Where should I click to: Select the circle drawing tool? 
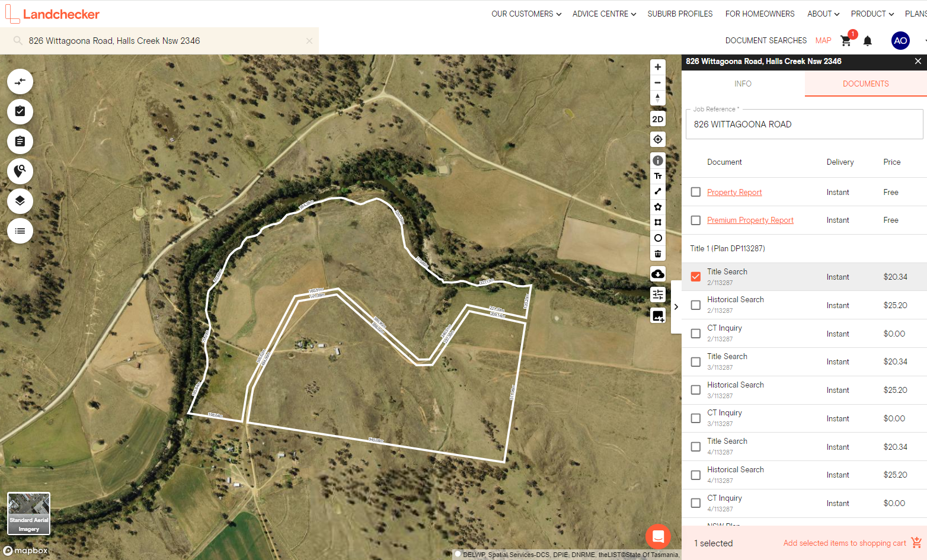pyautogui.click(x=658, y=238)
